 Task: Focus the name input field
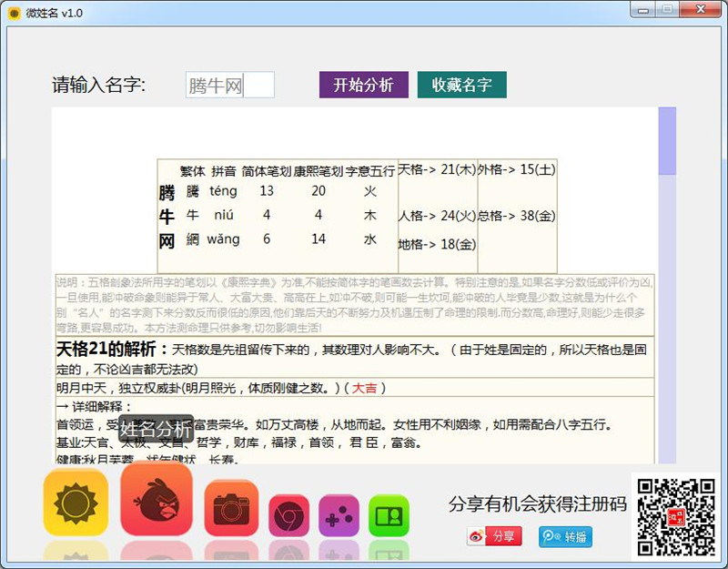(x=229, y=86)
